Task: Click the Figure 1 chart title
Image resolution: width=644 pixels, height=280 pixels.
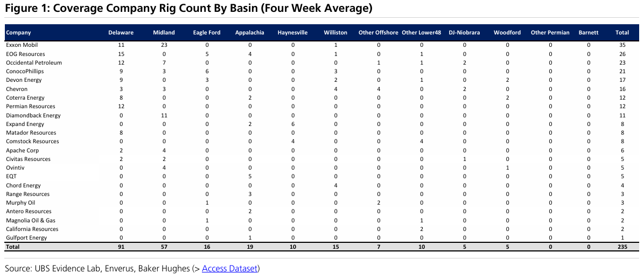Action: (188, 9)
